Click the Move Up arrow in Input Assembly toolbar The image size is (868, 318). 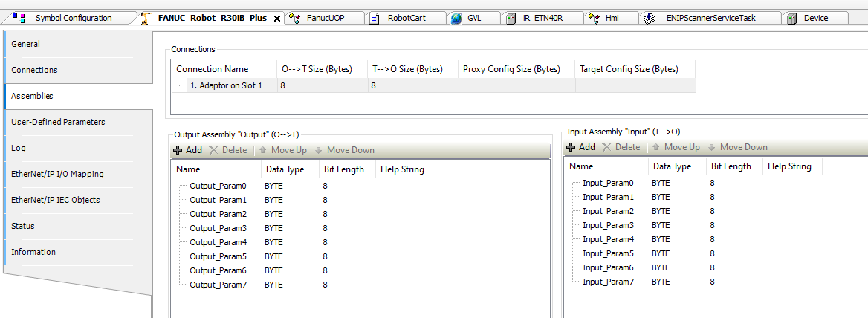point(656,147)
